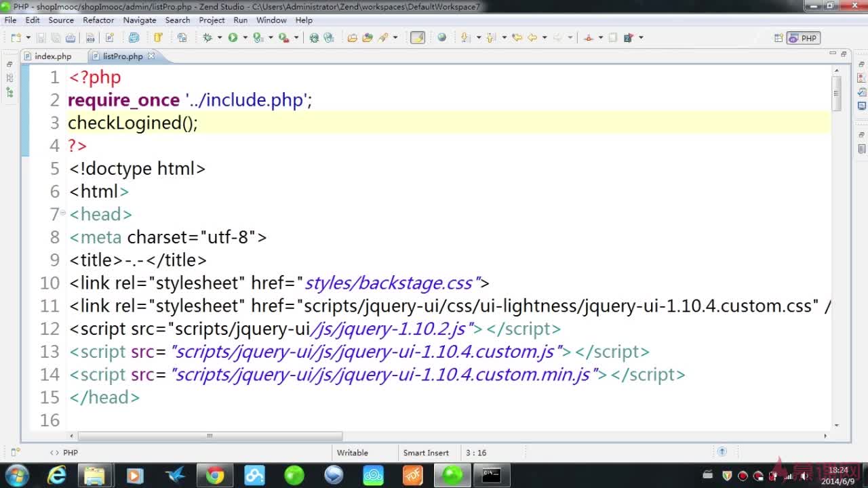This screenshot has height=488, width=868.
Task: Toggle Mark Occurrences highlighter button
Action: coord(418,38)
